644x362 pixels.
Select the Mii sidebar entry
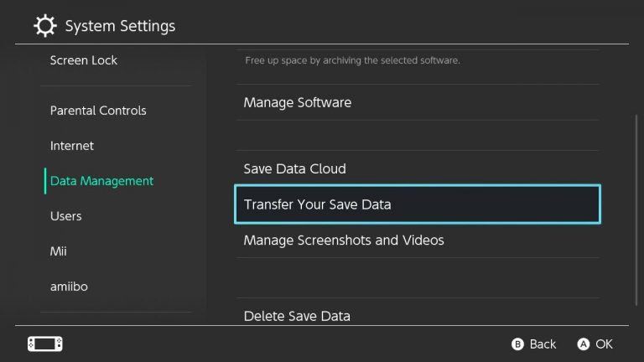59,251
